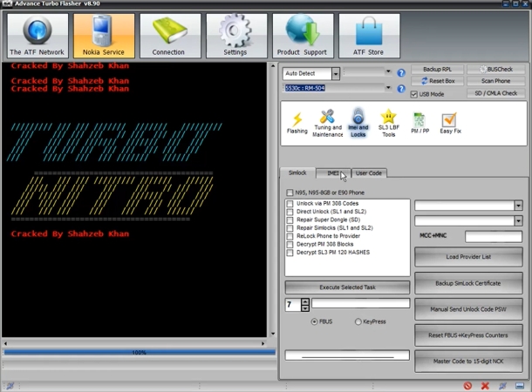Screen dimensions: 532x392
Task: Switch to the User Code tab
Action: [369, 173]
